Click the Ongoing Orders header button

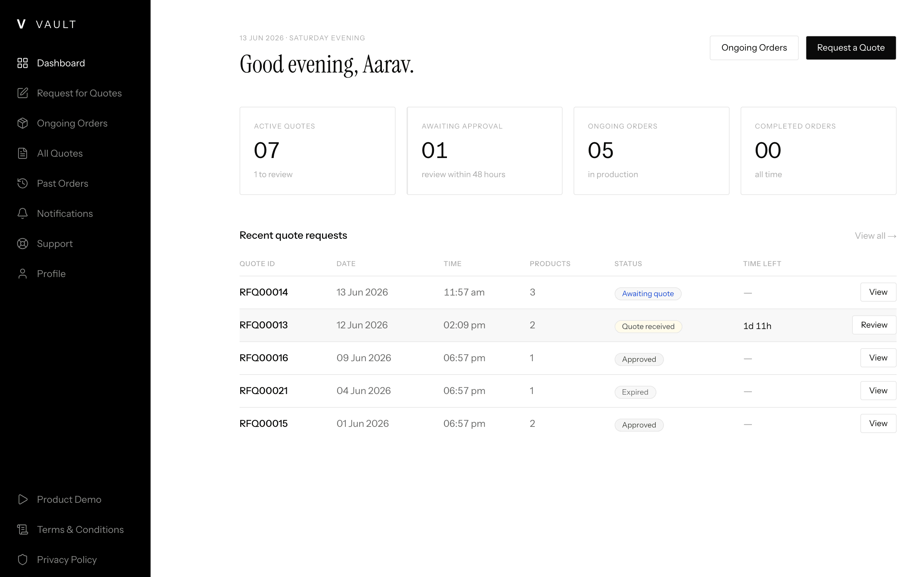[x=754, y=48]
